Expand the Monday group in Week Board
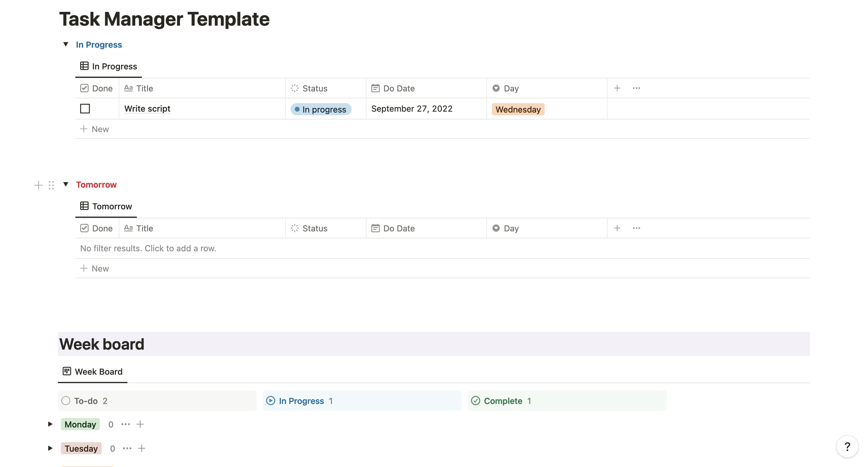This screenshot has width=868, height=467. [x=50, y=424]
